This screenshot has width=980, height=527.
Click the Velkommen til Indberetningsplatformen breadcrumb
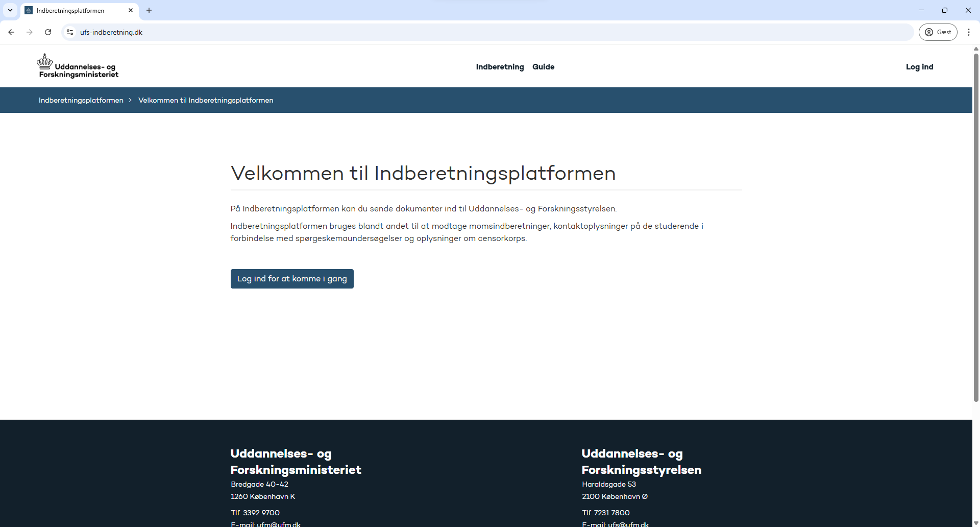[206, 100]
